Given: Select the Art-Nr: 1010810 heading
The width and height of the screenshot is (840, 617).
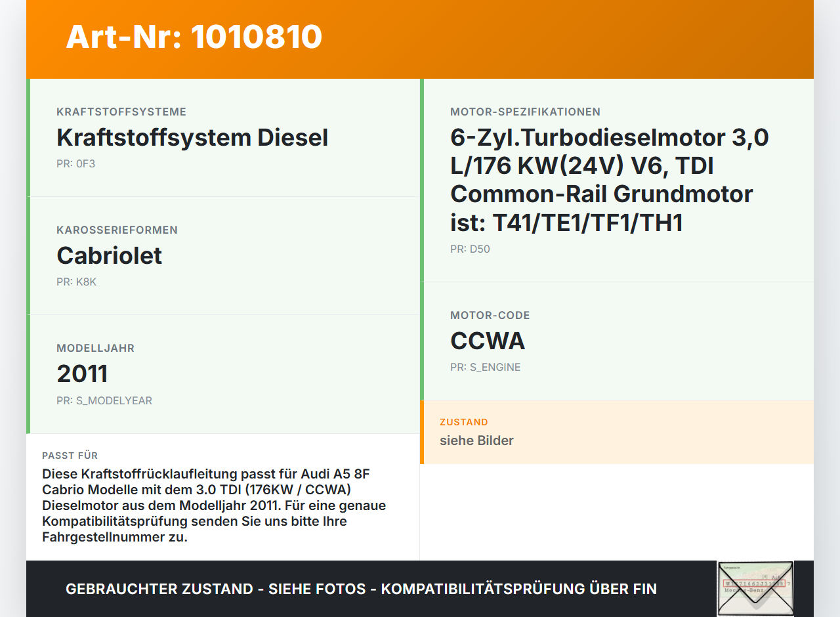Looking at the screenshot, I should point(194,37).
